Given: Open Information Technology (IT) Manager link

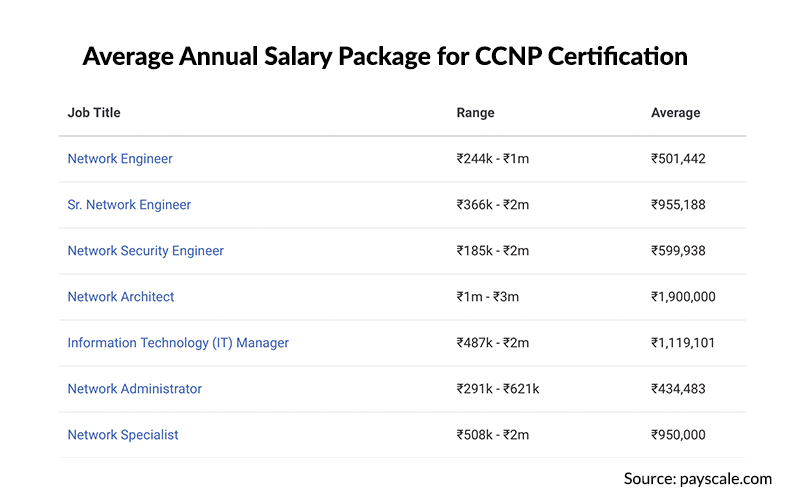Looking at the screenshot, I should pos(178,343).
